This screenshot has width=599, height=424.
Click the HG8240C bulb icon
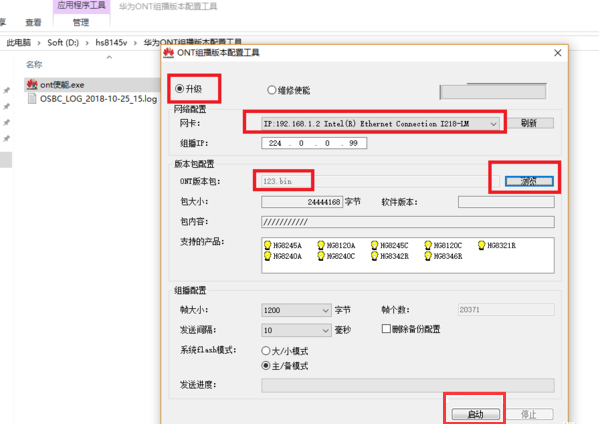click(321, 256)
